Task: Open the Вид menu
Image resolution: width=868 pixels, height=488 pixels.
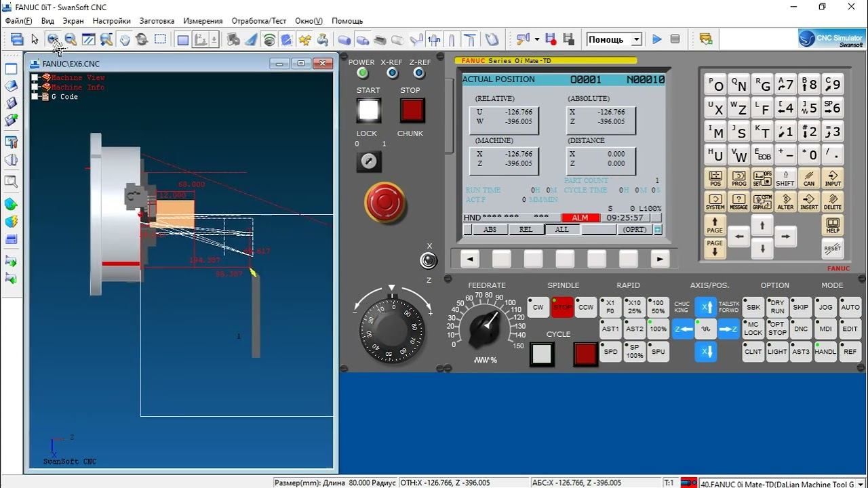Action: [47, 21]
